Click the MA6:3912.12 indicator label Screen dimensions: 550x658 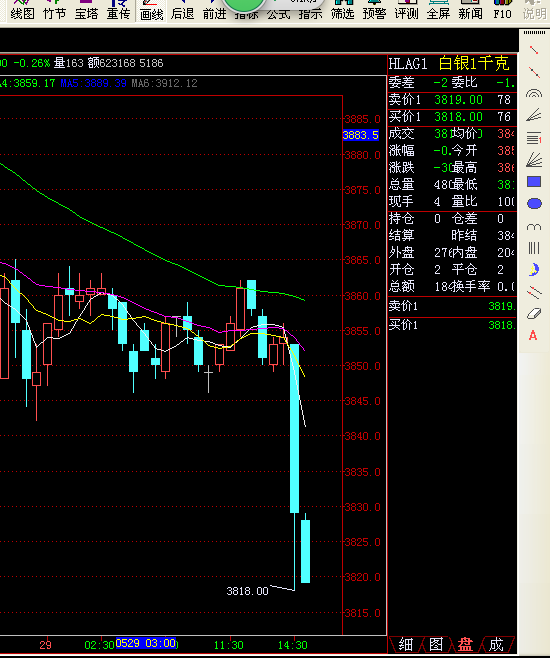tap(164, 83)
